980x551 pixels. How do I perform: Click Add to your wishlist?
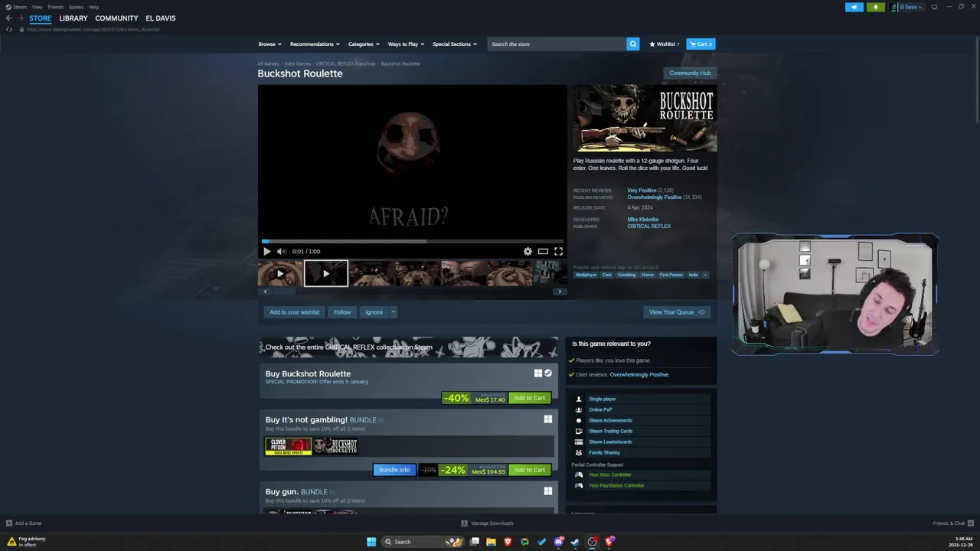point(294,312)
